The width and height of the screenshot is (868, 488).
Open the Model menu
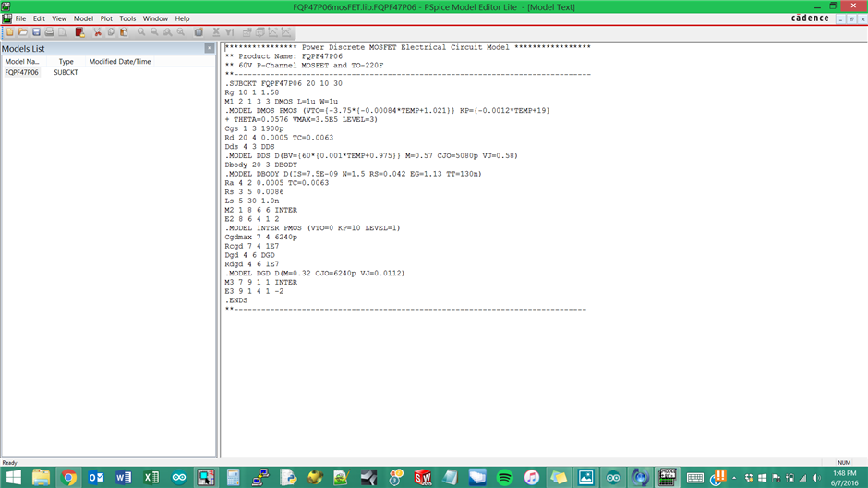[x=83, y=18]
